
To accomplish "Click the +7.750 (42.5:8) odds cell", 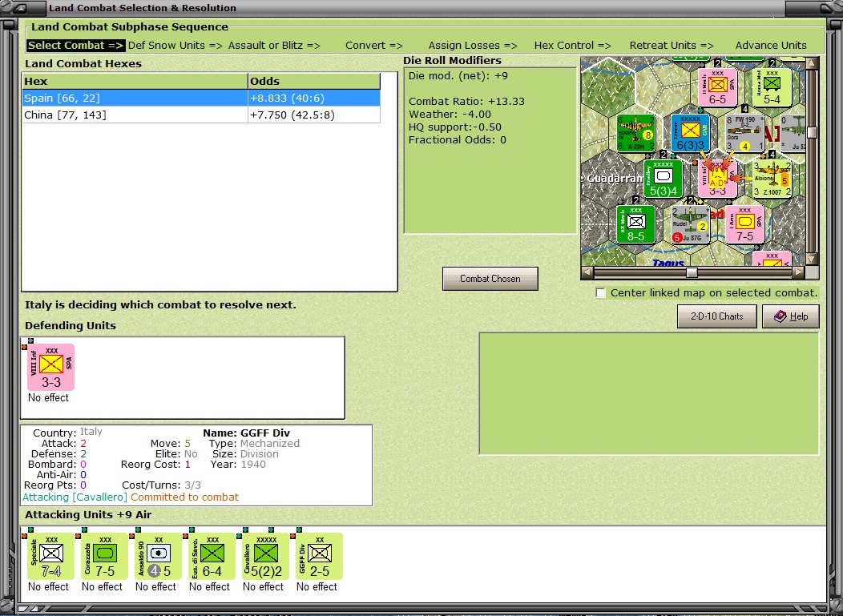I will [x=314, y=115].
